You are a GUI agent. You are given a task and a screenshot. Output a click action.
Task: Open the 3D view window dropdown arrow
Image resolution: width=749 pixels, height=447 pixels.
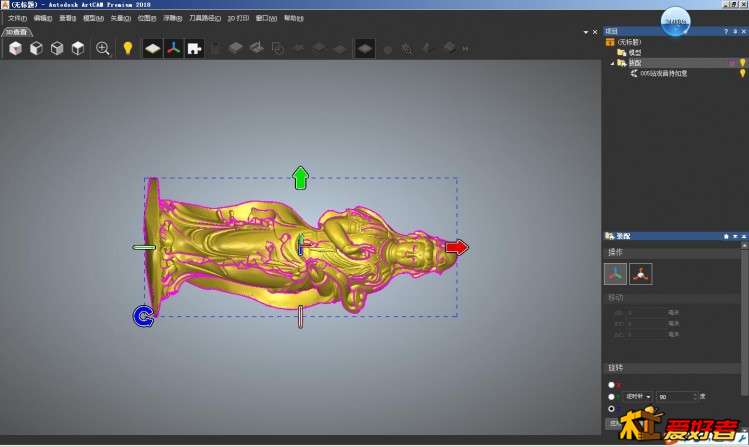pos(586,32)
